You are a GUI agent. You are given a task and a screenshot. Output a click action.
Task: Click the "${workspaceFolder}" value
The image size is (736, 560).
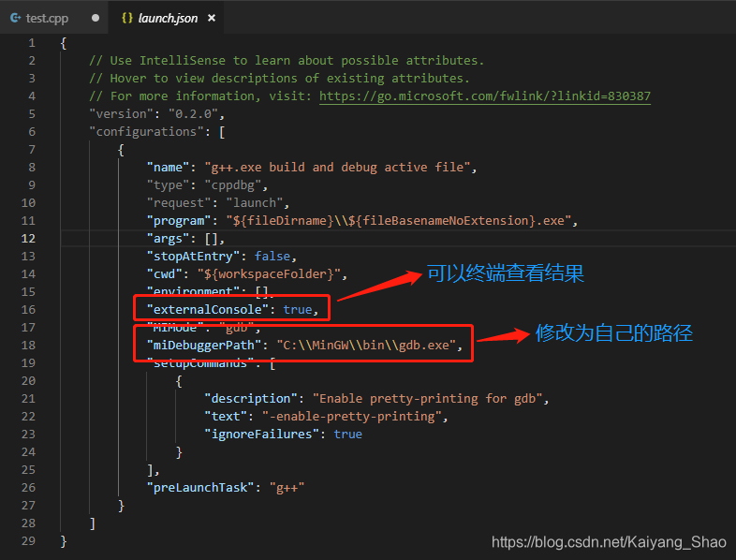point(269,274)
